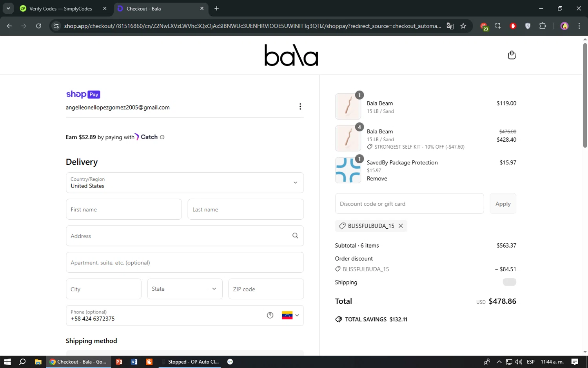Show Catch earnings info tooltip
Screen dimensions: 588x368
162,137
